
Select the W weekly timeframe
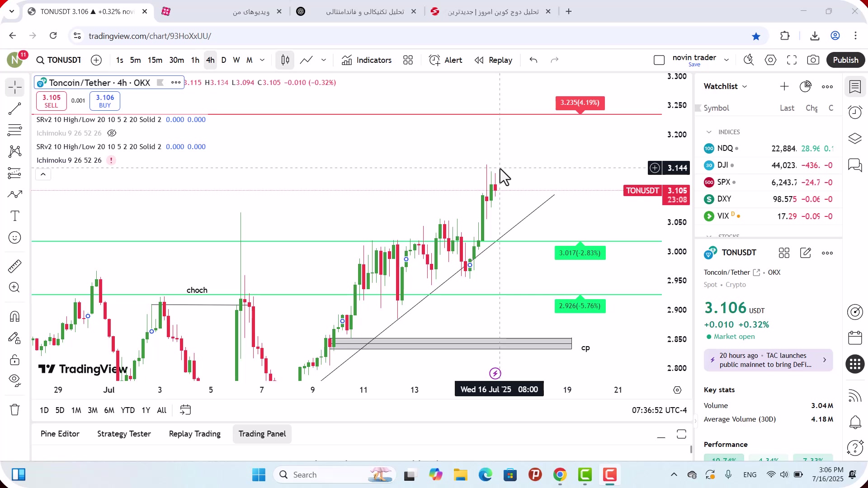(x=236, y=60)
